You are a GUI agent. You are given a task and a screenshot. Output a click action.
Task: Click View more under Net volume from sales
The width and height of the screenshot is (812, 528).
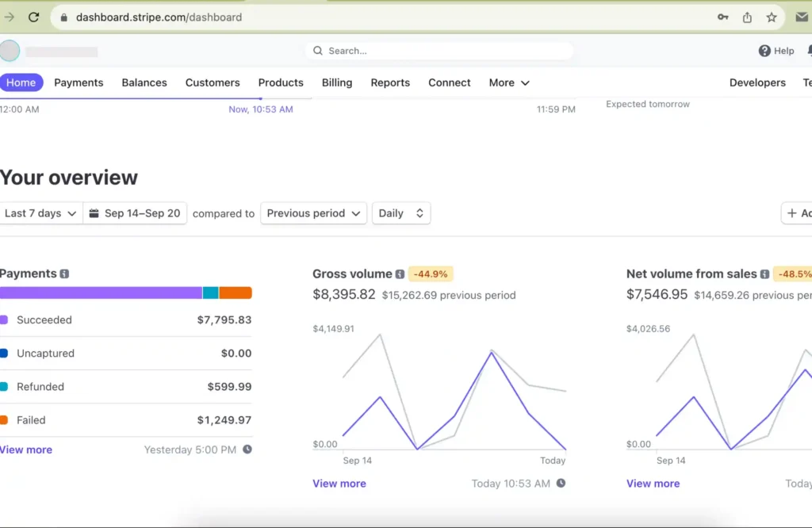click(653, 483)
